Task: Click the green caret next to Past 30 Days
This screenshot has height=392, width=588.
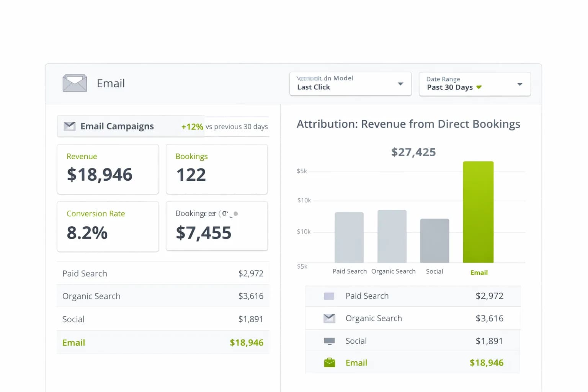Action: (479, 88)
